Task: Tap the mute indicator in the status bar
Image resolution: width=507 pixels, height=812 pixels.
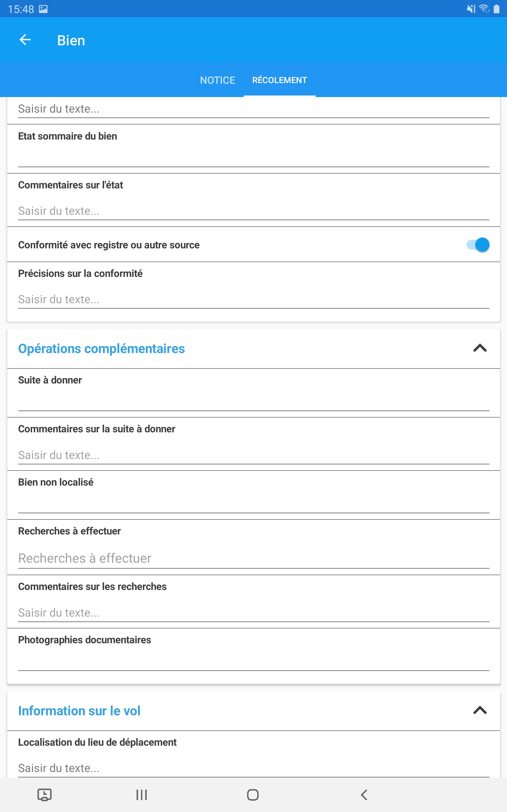Action: [x=471, y=9]
